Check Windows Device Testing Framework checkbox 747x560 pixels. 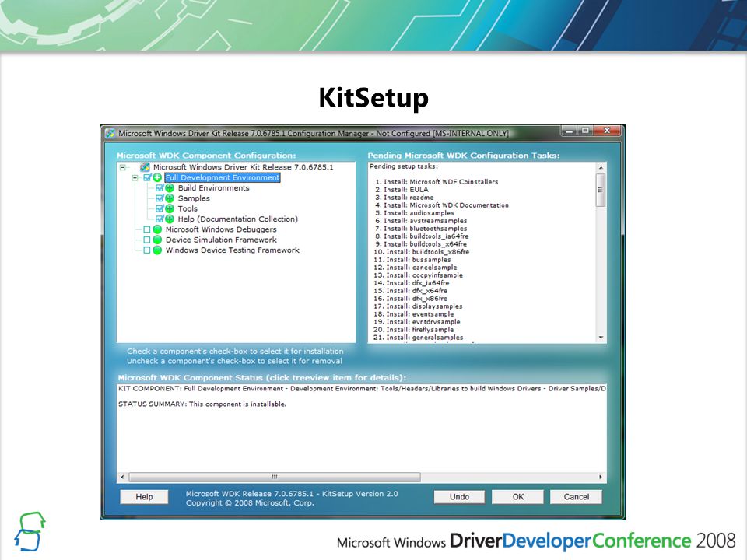[x=147, y=250]
